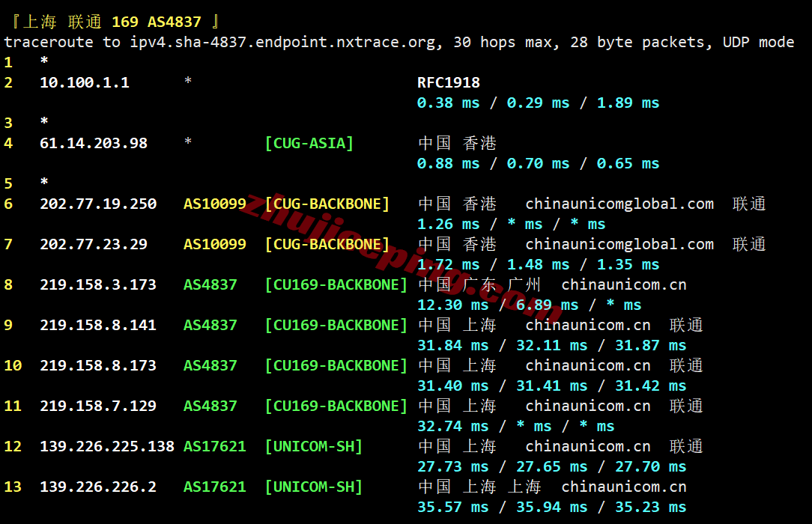Click AS4837 on the 219.158.3.173 row
The height and width of the screenshot is (524, 812).
point(210,284)
